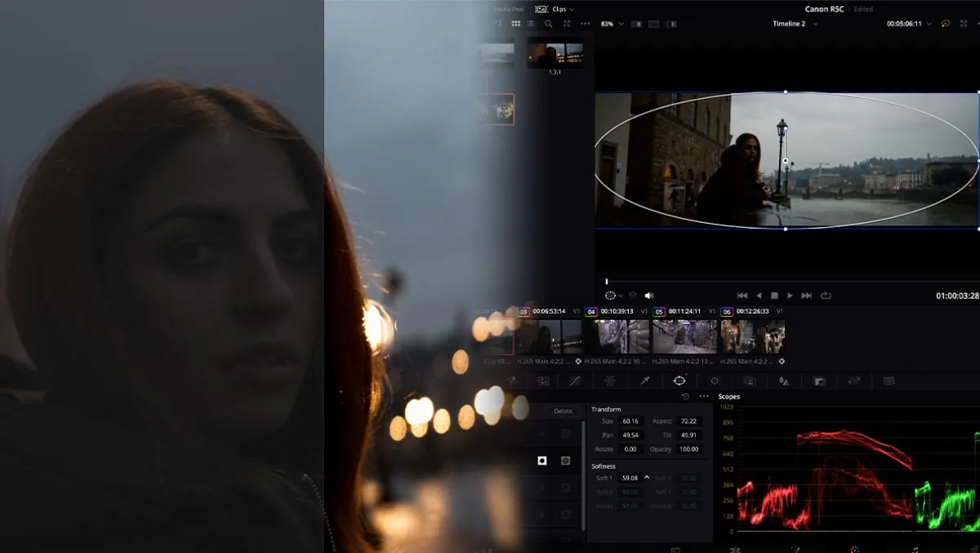
Task: Open the Tracker palette
Action: coord(715,381)
